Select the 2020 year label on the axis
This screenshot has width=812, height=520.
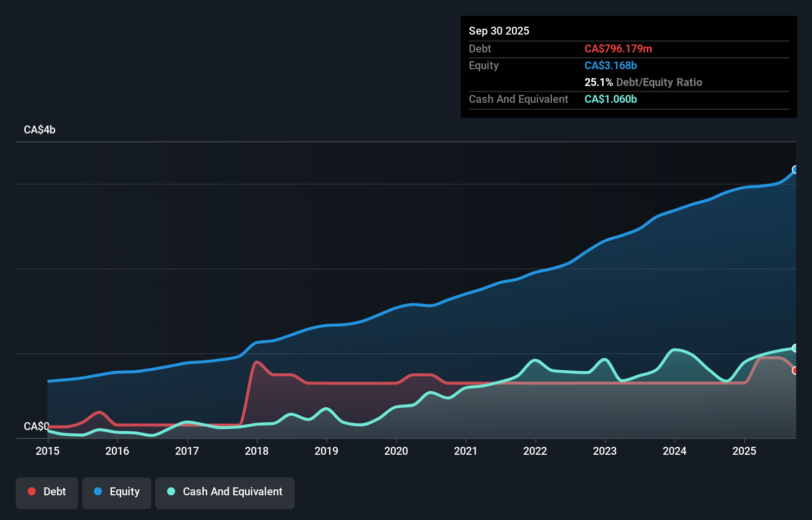[396, 451]
